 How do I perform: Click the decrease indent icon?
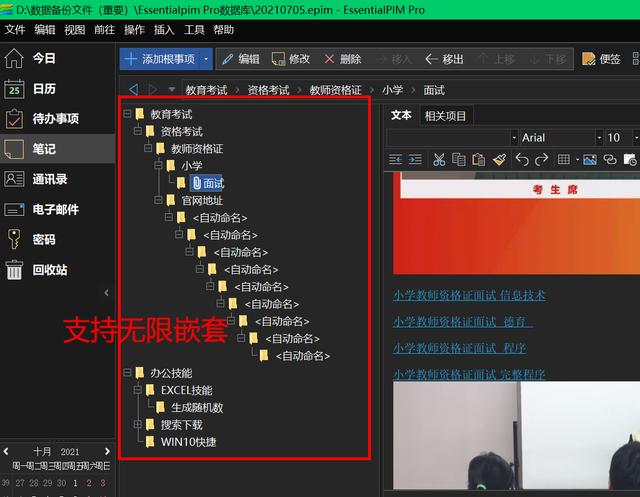[x=396, y=160]
